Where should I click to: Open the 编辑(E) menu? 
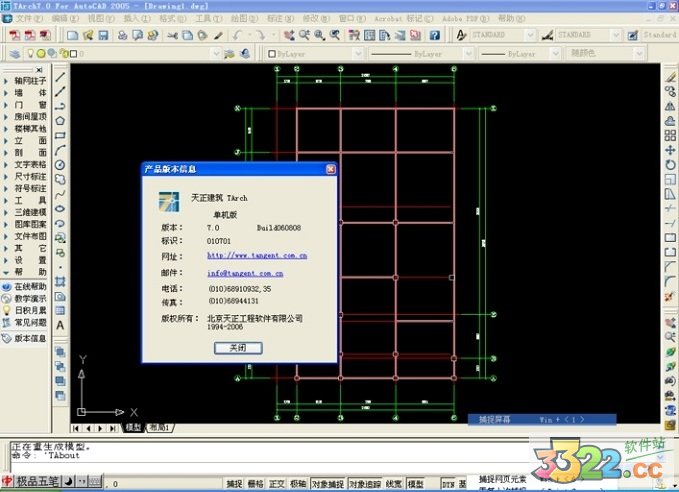[x=65, y=19]
